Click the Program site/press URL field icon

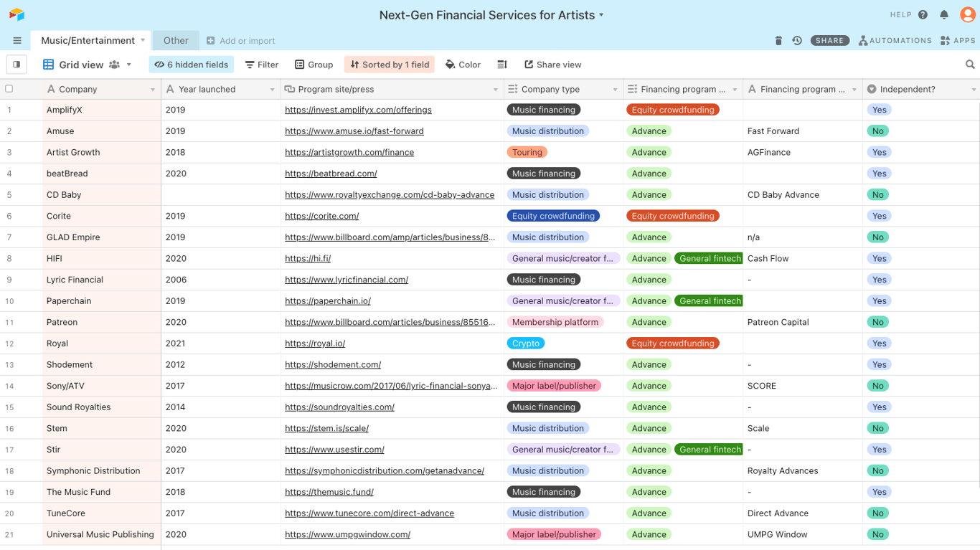[290, 90]
